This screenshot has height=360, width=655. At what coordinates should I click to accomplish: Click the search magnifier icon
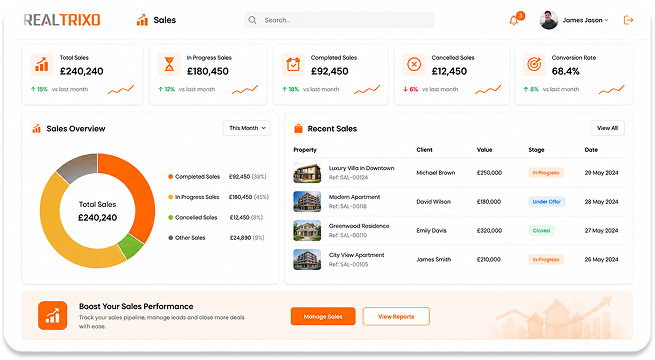252,20
